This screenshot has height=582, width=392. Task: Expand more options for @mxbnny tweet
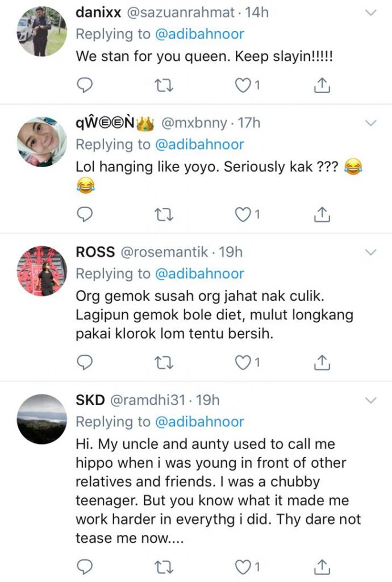click(370, 123)
